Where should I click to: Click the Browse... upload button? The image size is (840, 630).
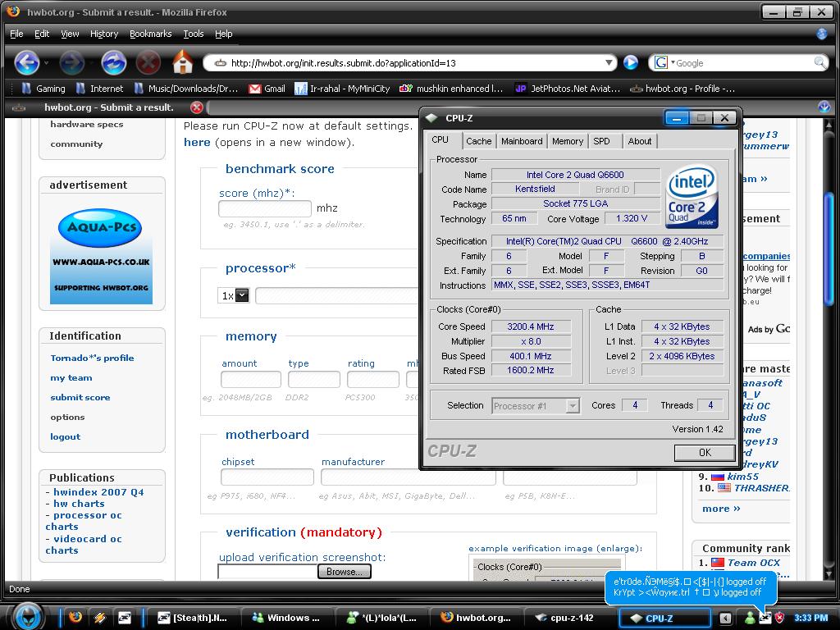tap(344, 572)
